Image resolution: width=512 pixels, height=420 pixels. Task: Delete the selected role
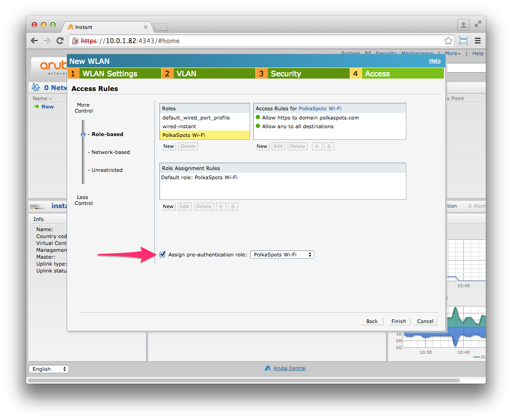[x=188, y=146]
